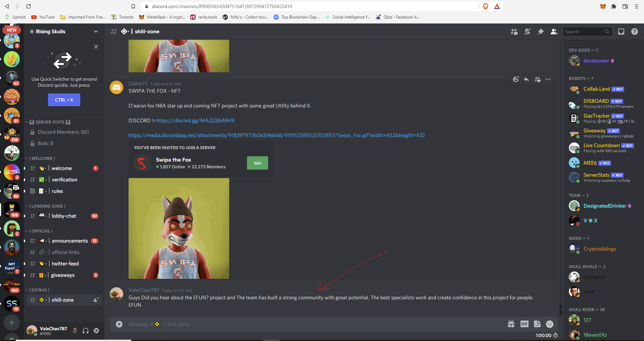The width and height of the screenshot is (644, 341).
Task: Open the YouTube bookmark
Action: (43, 17)
